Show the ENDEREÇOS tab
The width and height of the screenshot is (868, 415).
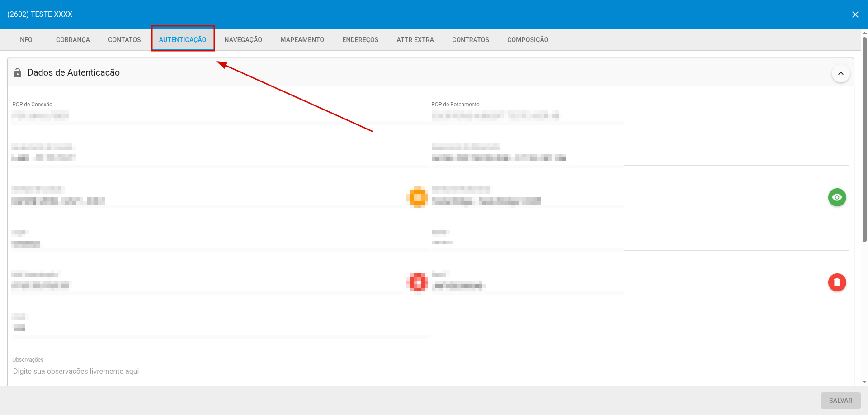coord(360,40)
